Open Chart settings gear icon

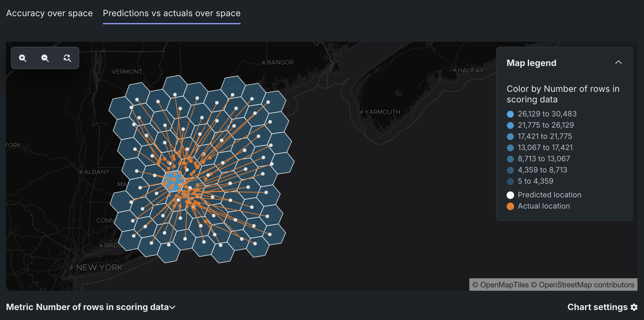pos(634,307)
